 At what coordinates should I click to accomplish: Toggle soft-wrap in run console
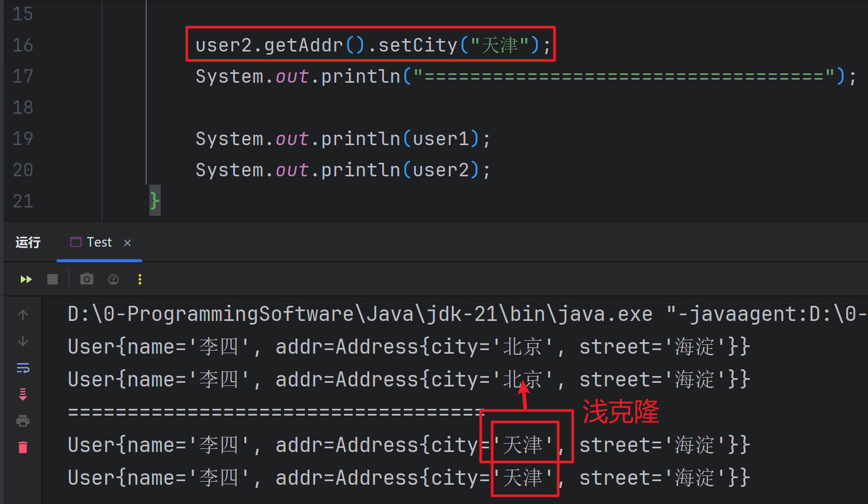(x=23, y=368)
